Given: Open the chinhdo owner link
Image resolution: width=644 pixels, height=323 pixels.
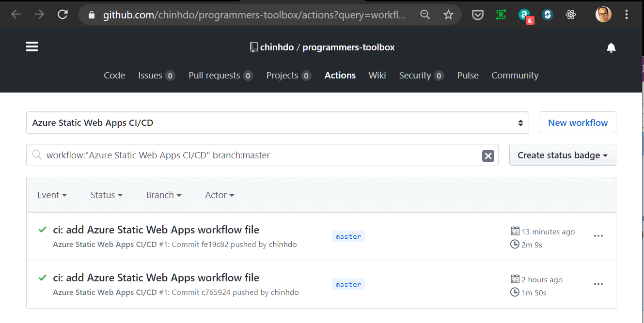Looking at the screenshot, I should click(x=277, y=47).
